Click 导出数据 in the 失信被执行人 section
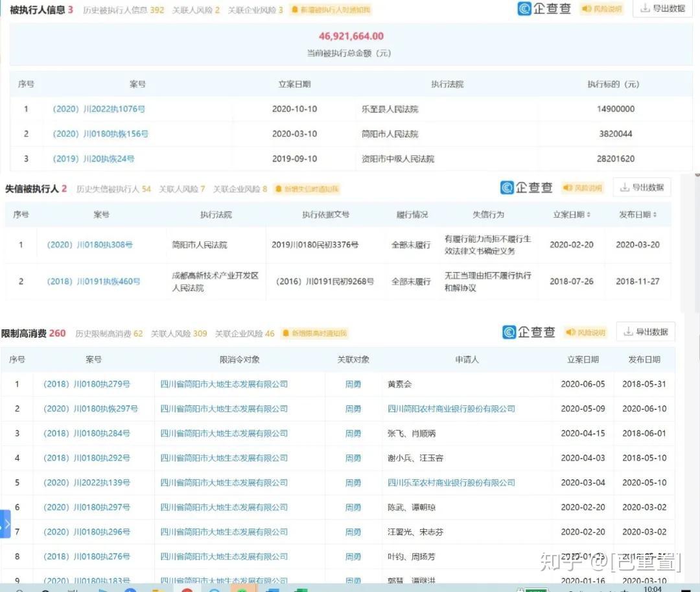700x592 pixels. pyautogui.click(x=642, y=187)
